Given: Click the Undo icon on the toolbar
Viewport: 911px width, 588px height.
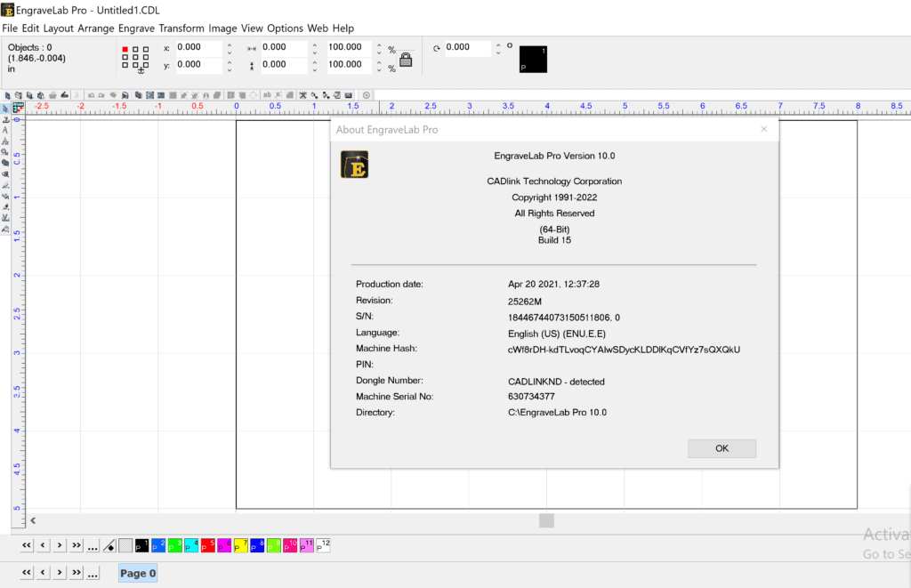Looking at the screenshot, I should [x=90, y=94].
